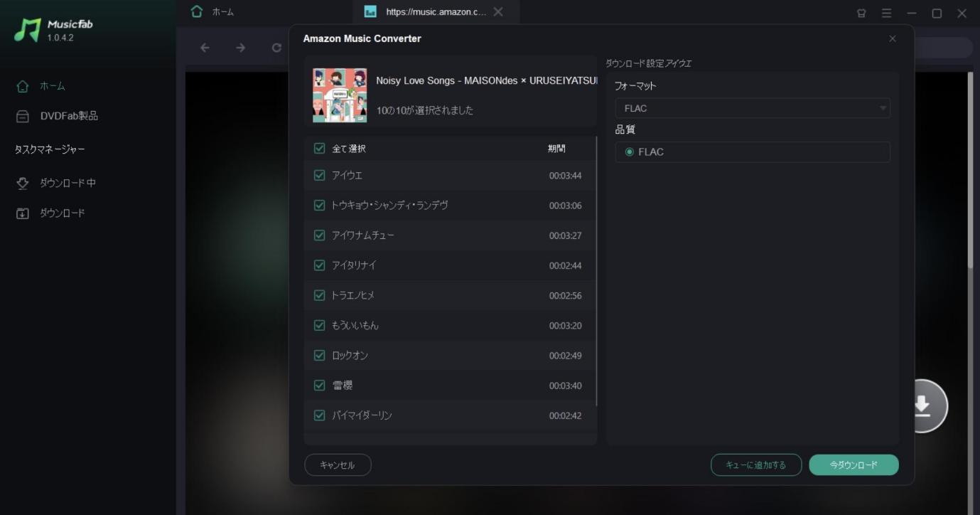Uncheck the アイワナムチュー track
Viewport: 980px width, 515px height.
click(319, 235)
